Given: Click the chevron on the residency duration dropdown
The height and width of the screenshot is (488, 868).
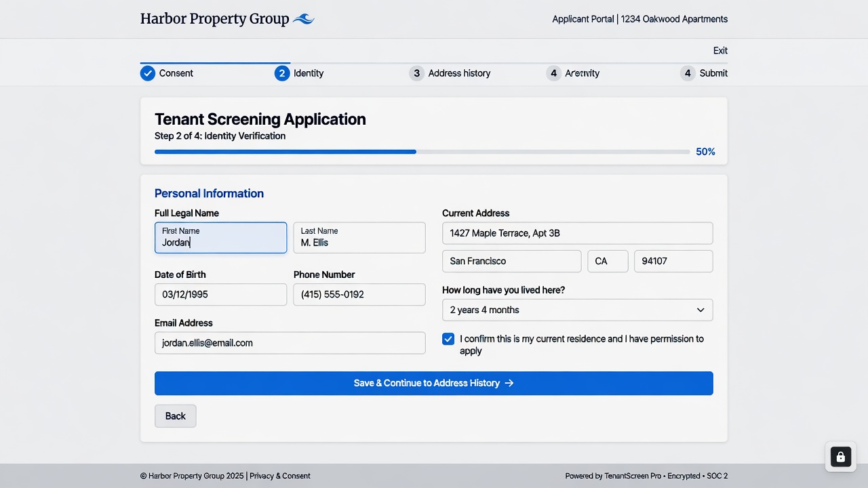Looking at the screenshot, I should click(701, 310).
